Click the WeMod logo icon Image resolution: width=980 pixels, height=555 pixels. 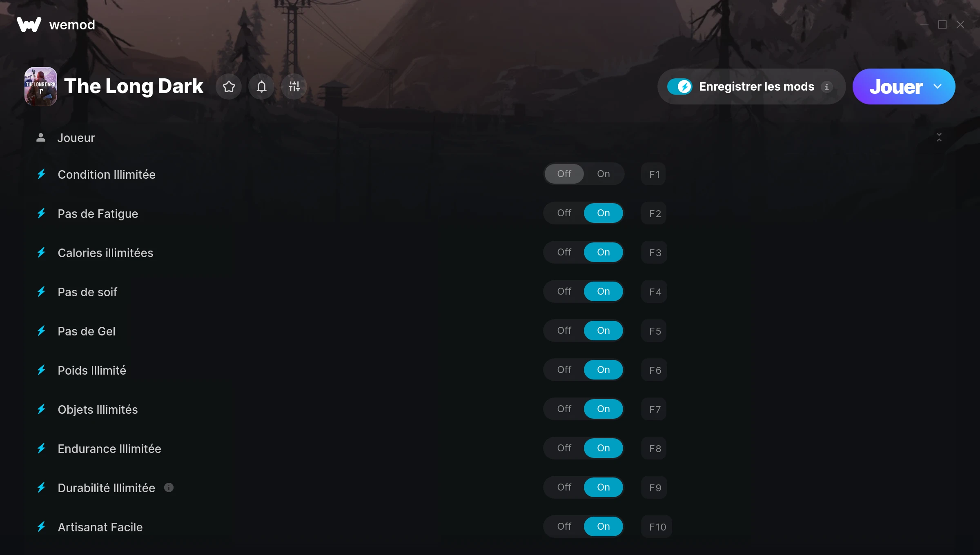[x=29, y=24]
